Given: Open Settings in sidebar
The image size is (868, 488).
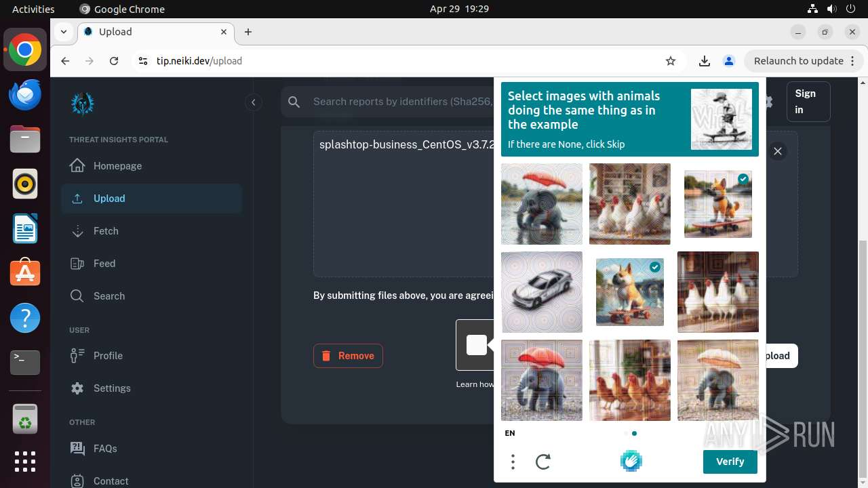Looking at the screenshot, I should click(151, 388).
